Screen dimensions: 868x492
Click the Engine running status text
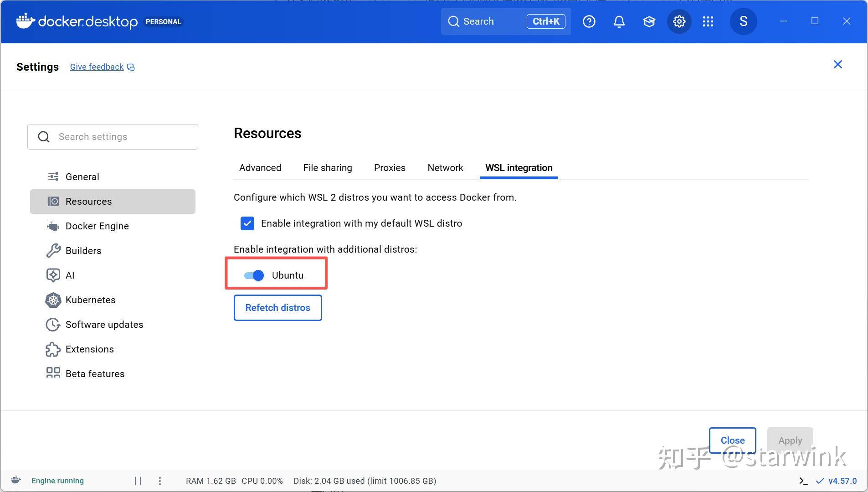point(57,481)
